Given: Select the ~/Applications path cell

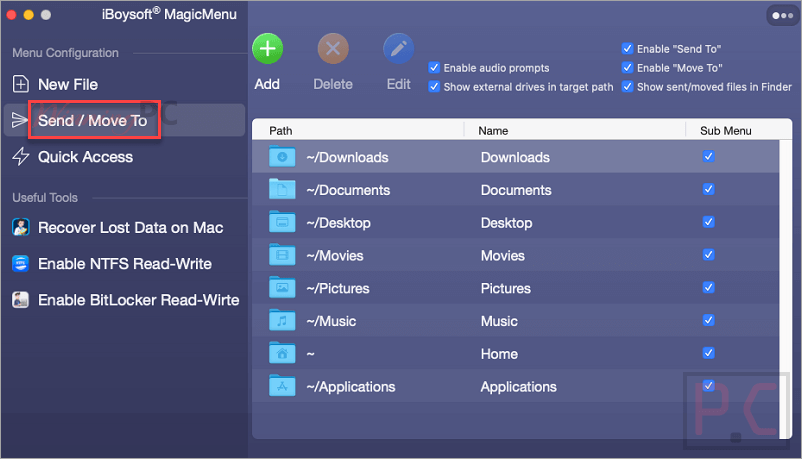Looking at the screenshot, I should click(351, 386).
